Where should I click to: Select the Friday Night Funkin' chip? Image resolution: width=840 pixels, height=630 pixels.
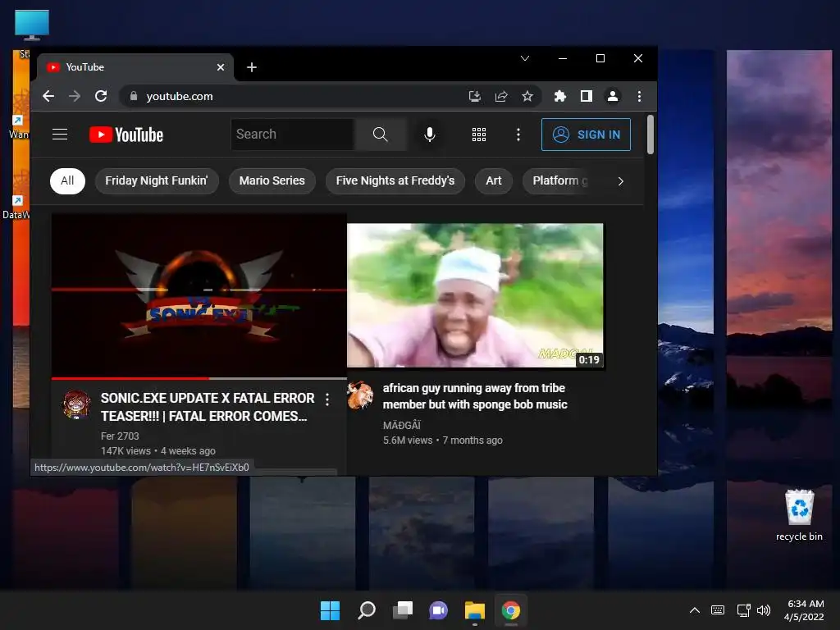[157, 181]
